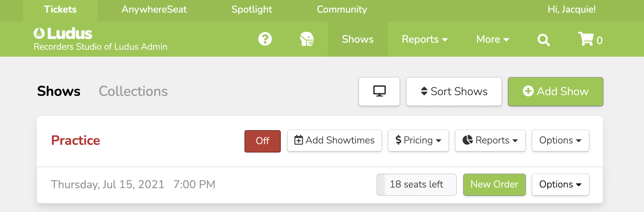Click the pie chart icon on Reports

(x=468, y=140)
